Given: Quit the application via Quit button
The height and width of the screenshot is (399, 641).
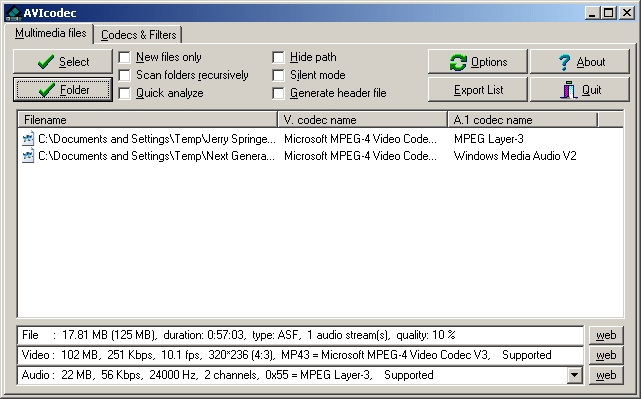Looking at the screenshot, I should pos(580,90).
